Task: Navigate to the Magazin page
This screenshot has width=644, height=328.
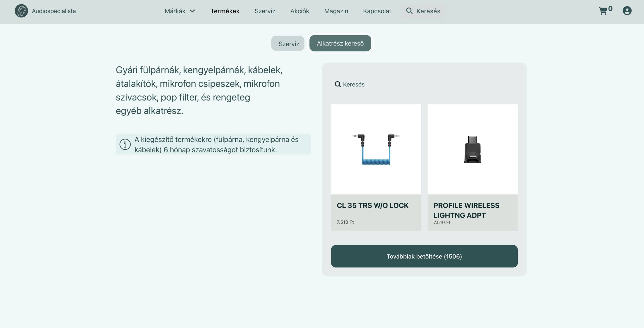Action: [x=336, y=11]
